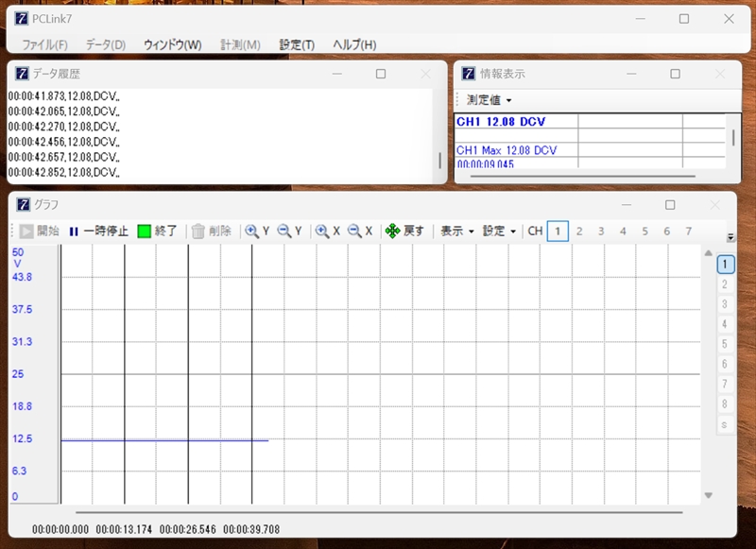Click the Start (開始) play icon

tap(26, 232)
